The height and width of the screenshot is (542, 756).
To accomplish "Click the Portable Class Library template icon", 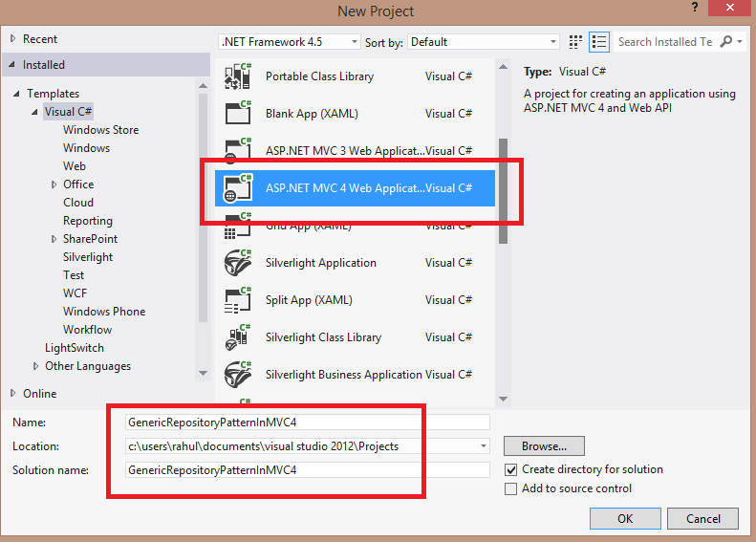I will point(237,76).
